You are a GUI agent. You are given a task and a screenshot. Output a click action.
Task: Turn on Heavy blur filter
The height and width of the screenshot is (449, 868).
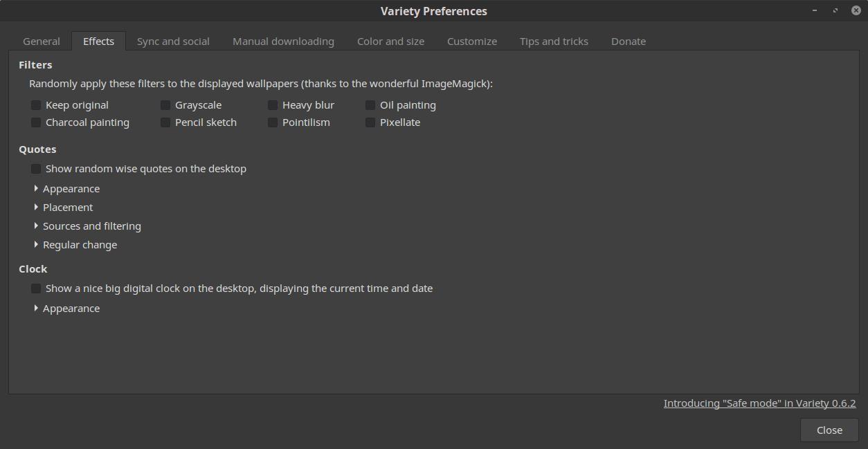click(273, 105)
